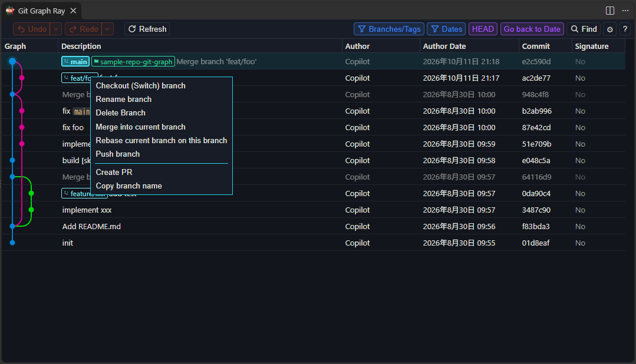
Task: Click the green node for implement xxx
Action: (31, 210)
